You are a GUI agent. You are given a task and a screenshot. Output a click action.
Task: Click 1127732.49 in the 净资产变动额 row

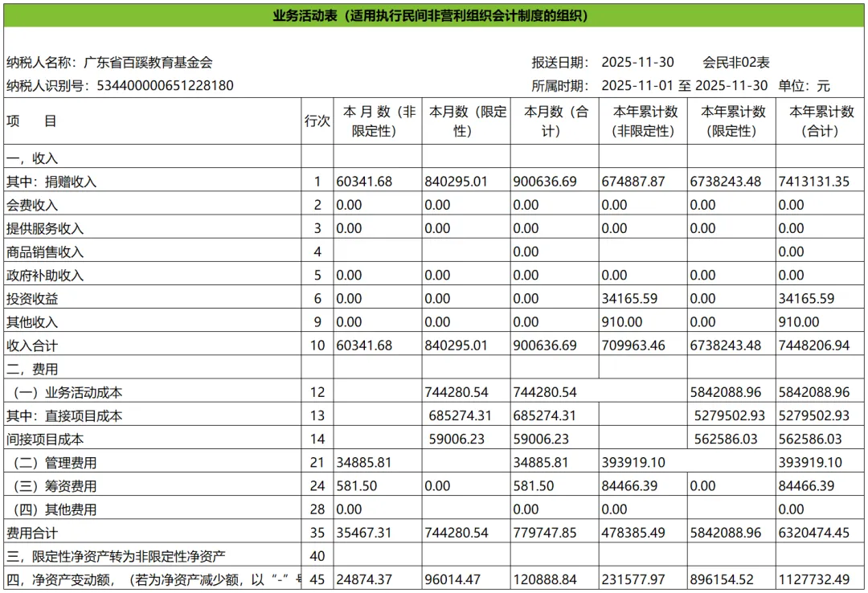[x=813, y=579]
